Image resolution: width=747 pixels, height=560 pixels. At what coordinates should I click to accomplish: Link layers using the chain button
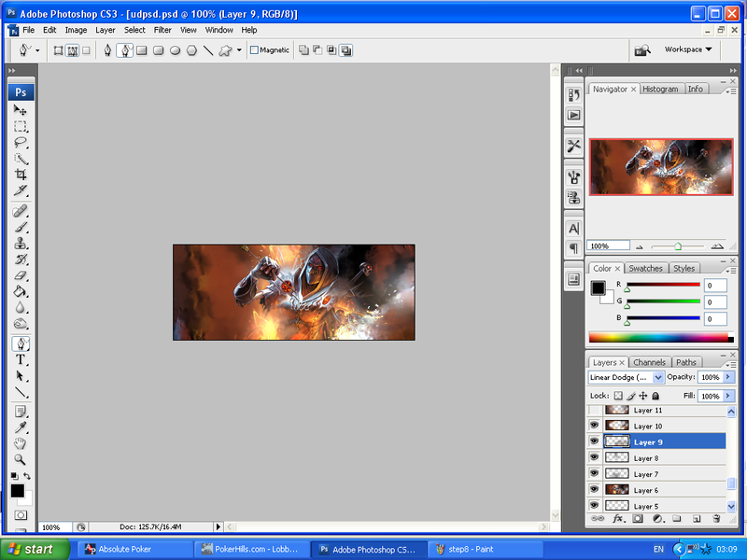598,519
